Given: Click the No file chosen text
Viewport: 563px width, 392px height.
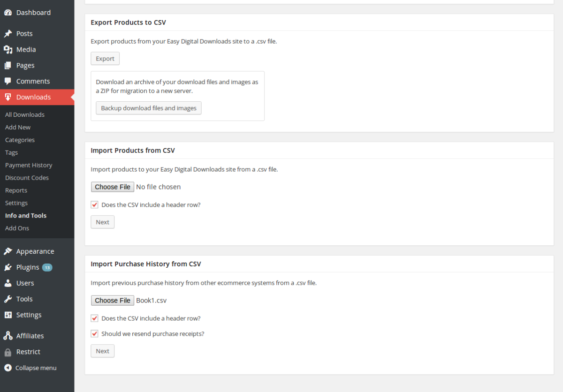Looking at the screenshot, I should click(x=158, y=187).
